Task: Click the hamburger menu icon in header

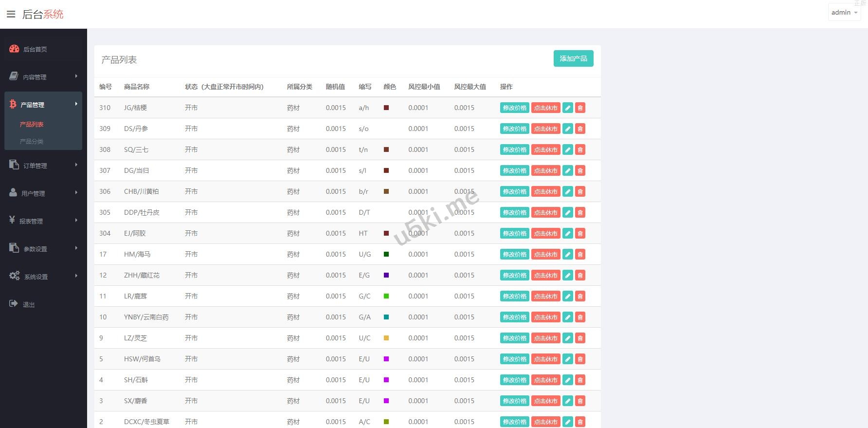Action: [11, 14]
